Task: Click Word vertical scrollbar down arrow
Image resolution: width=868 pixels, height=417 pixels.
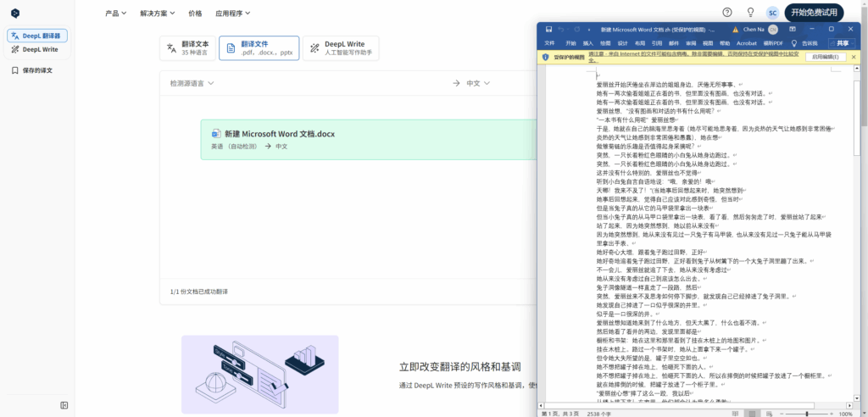Action: 857,398
